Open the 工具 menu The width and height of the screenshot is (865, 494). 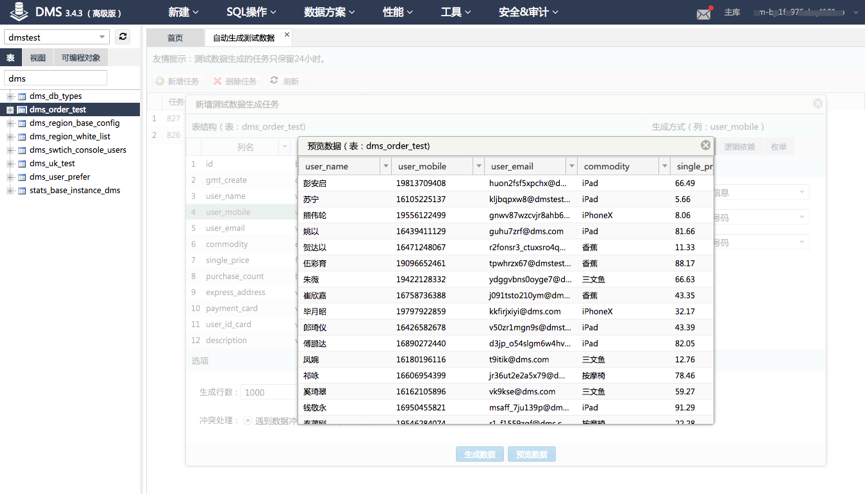point(456,12)
